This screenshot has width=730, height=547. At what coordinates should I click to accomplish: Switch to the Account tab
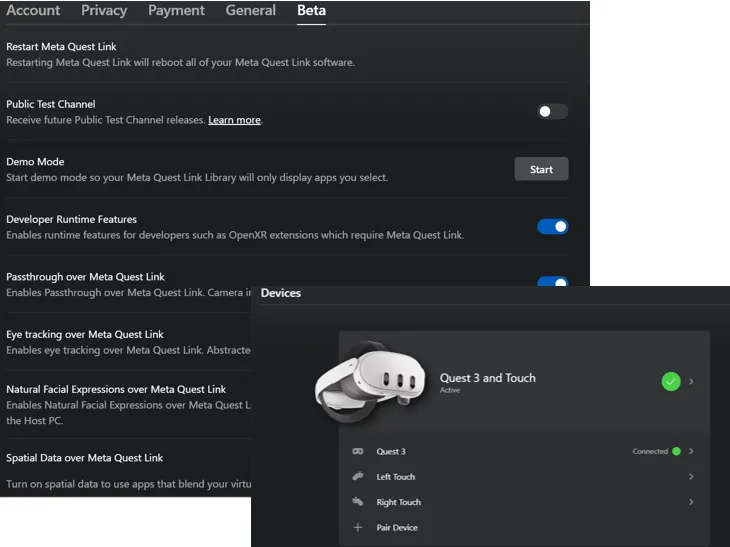click(x=33, y=11)
